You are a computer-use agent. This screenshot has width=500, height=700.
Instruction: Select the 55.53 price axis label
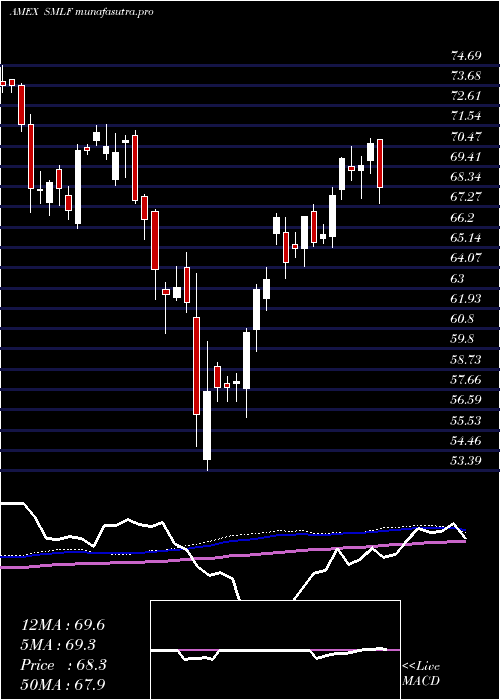(467, 420)
